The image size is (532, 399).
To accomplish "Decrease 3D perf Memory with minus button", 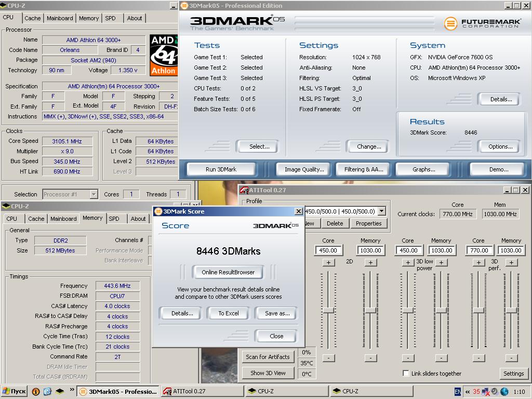I will click(x=511, y=358).
